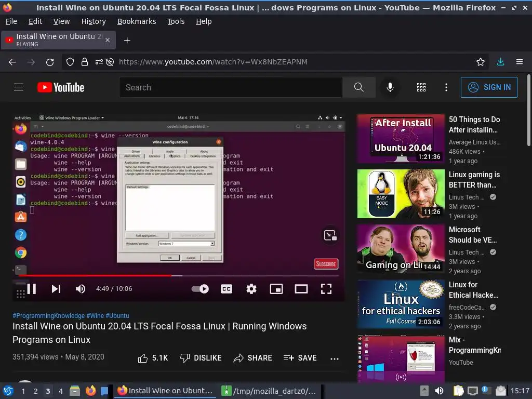Open 50 Things to Do video title
The width and height of the screenshot is (532, 399).
474,125
